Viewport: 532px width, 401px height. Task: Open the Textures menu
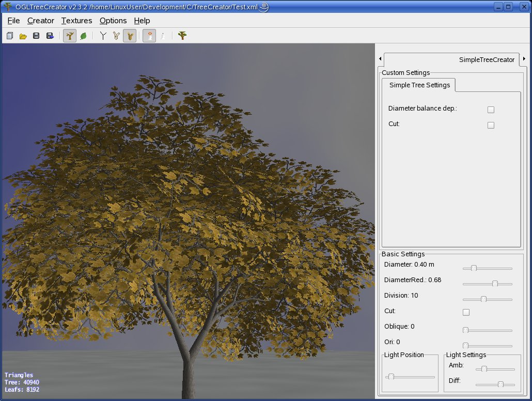tap(76, 21)
